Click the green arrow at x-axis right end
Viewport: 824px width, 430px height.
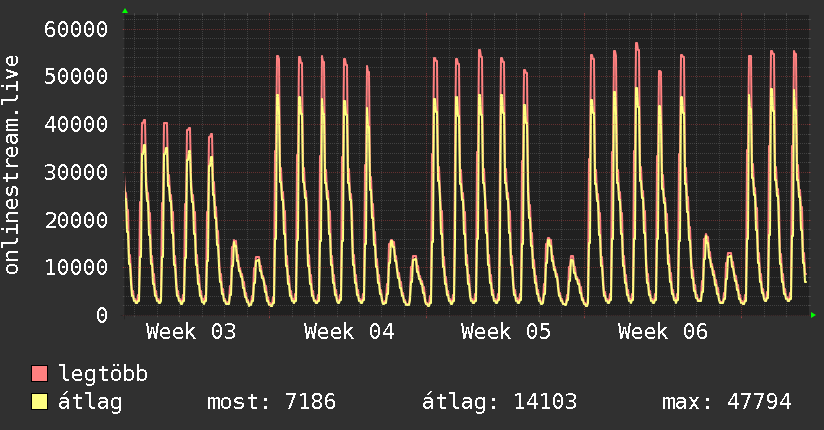[814, 315]
